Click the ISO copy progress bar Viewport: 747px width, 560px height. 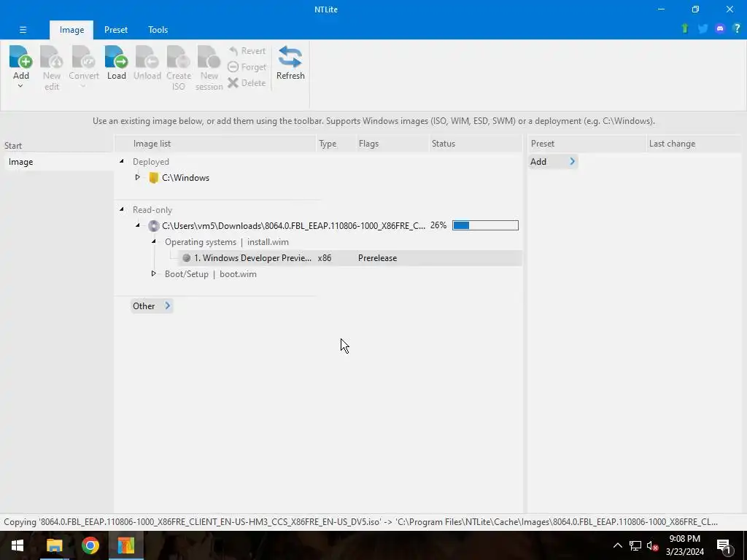[485, 225]
